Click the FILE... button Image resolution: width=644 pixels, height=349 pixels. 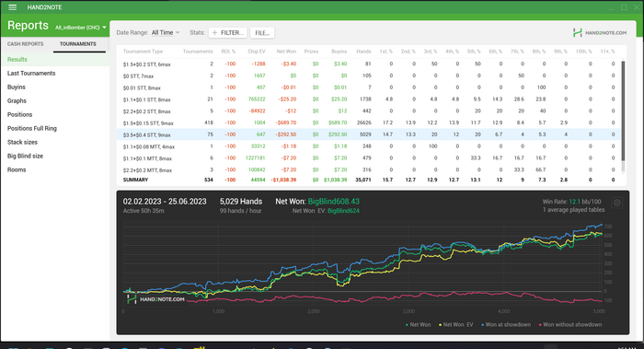point(262,33)
